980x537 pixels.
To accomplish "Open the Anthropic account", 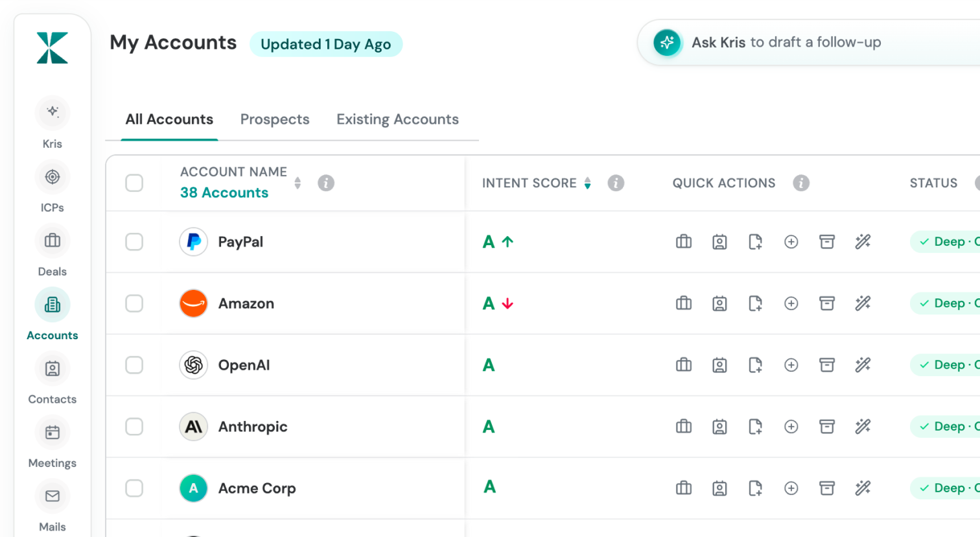I will click(253, 427).
